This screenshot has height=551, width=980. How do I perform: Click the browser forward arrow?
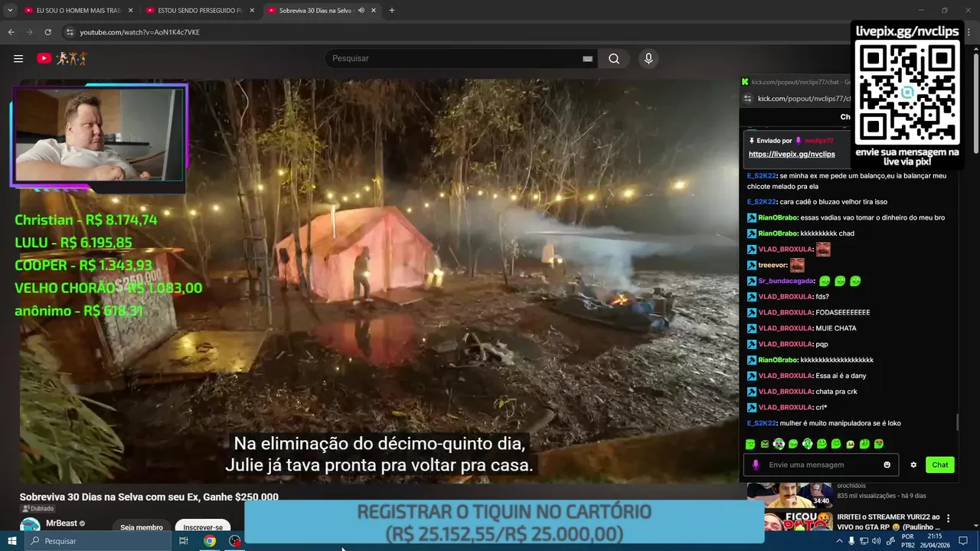tap(29, 32)
